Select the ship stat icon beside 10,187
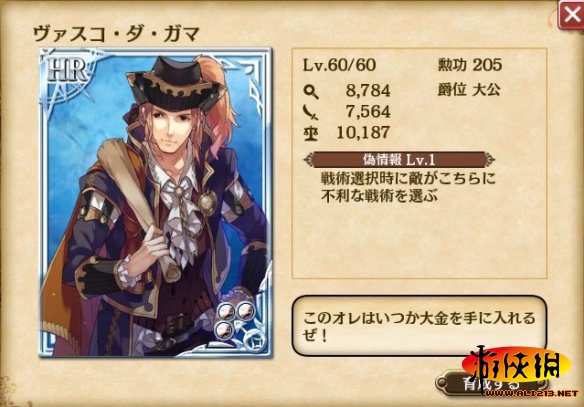The width and height of the screenshot is (584, 407). click(311, 133)
